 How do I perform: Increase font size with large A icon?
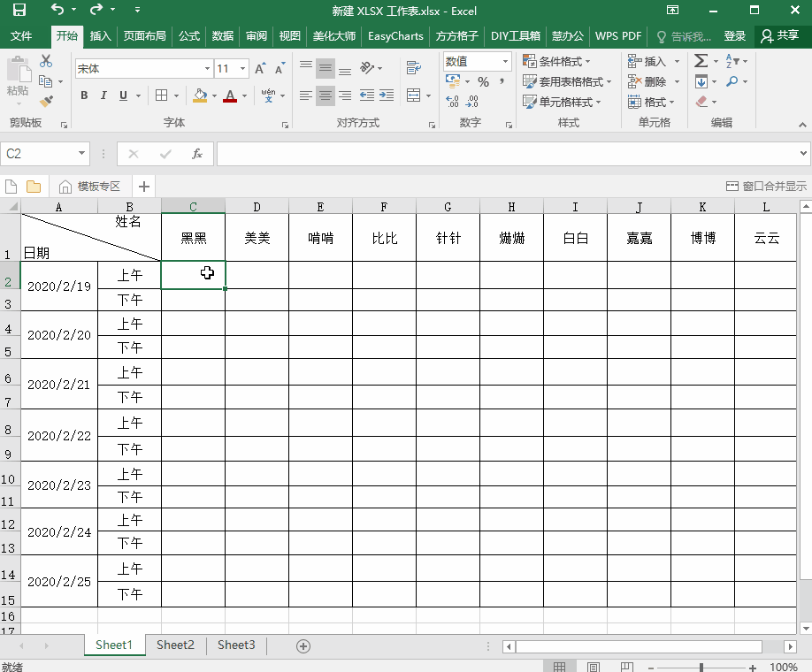pos(260,68)
